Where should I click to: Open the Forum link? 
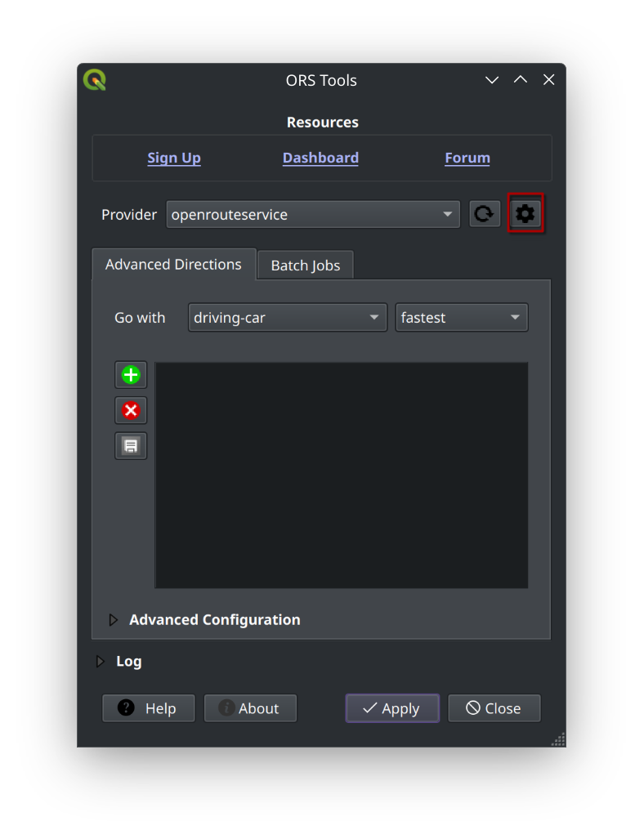click(467, 158)
